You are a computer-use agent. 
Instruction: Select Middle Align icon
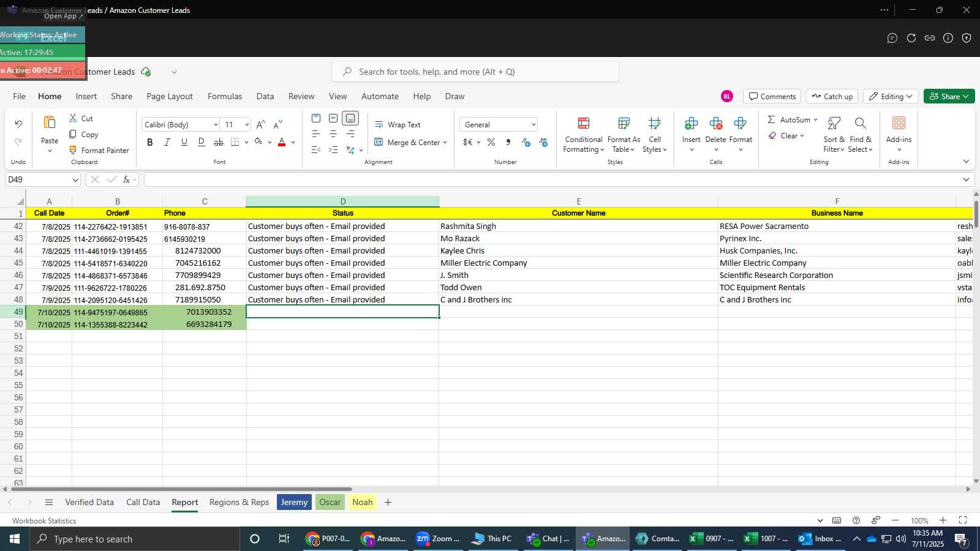tap(333, 118)
